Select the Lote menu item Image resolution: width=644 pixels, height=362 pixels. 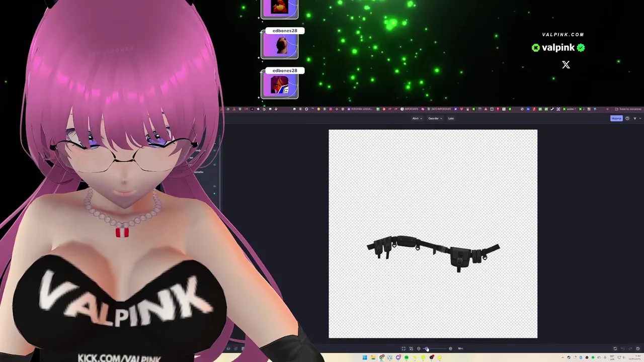[451, 118]
